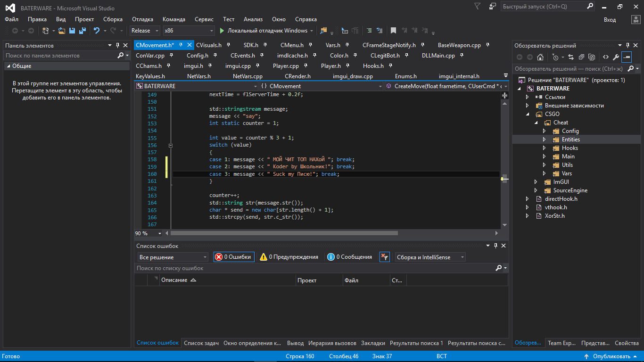Collapse the Общие toolbox group
The image size is (644, 362).
[8, 66]
